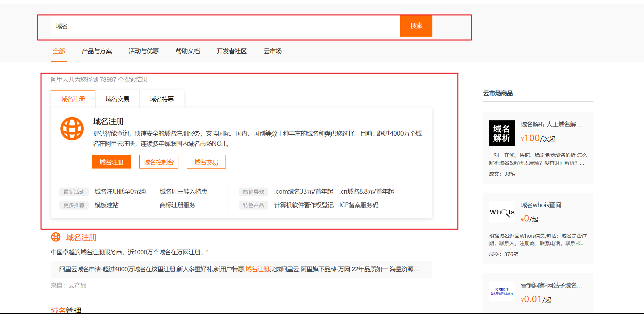Click the 热销爆款 tag label
The width and height of the screenshot is (644, 314).
coord(253,192)
